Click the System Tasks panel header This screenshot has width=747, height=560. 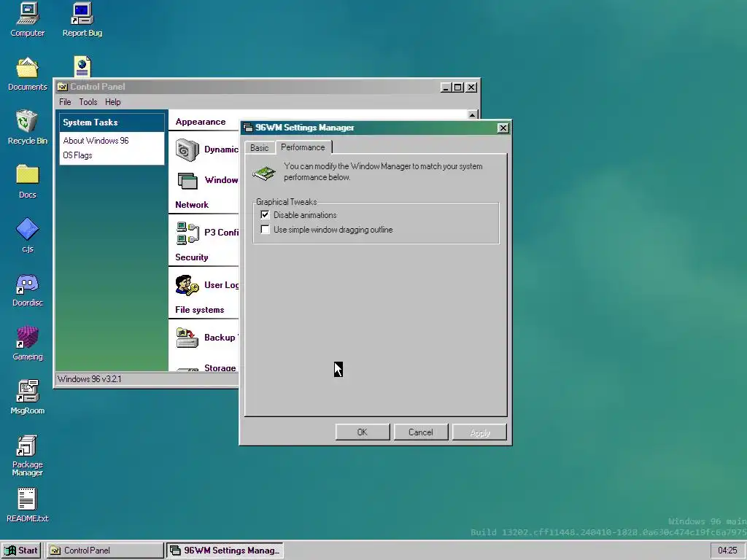(112, 122)
